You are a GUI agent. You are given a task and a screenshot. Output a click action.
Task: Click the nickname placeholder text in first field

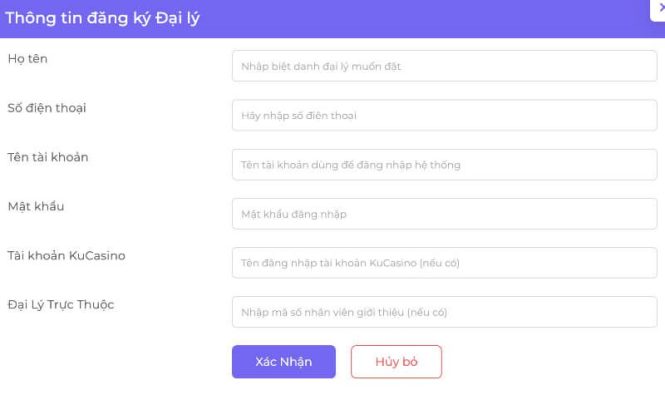click(x=321, y=67)
